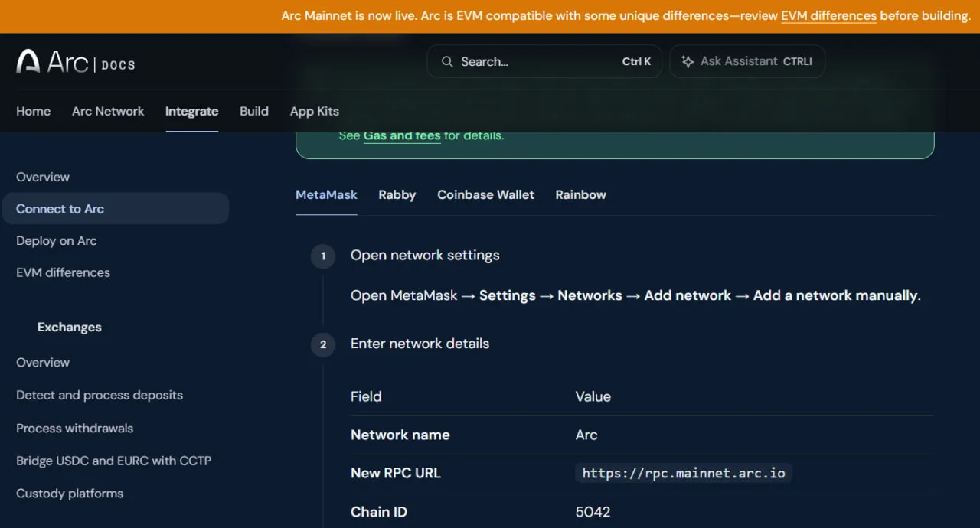
Task: Click the Chain ID field label
Action: [379, 512]
